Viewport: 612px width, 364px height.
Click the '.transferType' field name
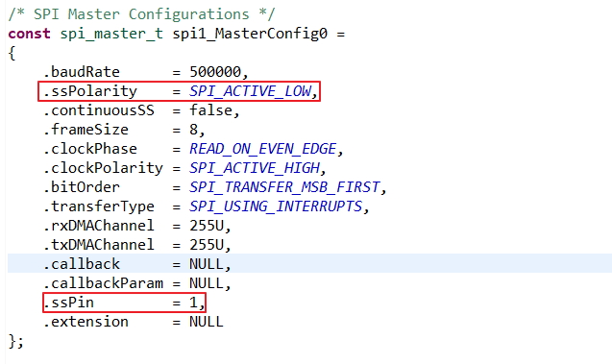99,206
